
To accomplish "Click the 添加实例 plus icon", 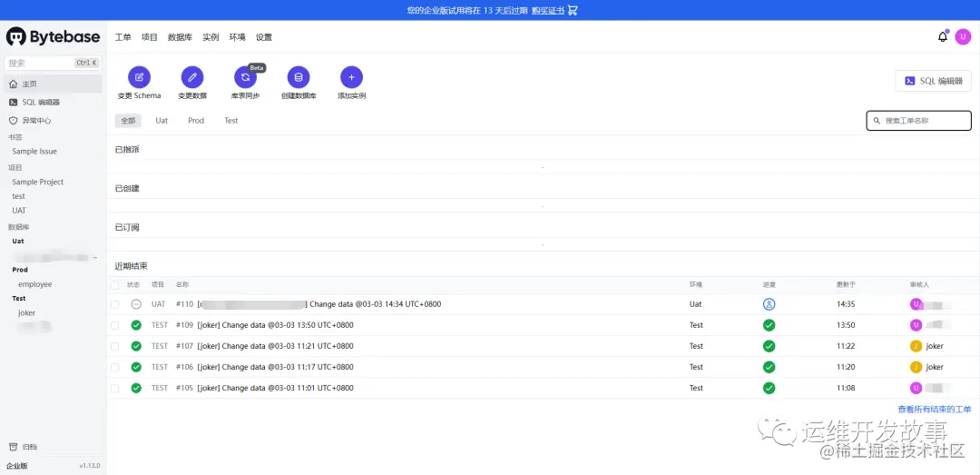I will tap(351, 77).
